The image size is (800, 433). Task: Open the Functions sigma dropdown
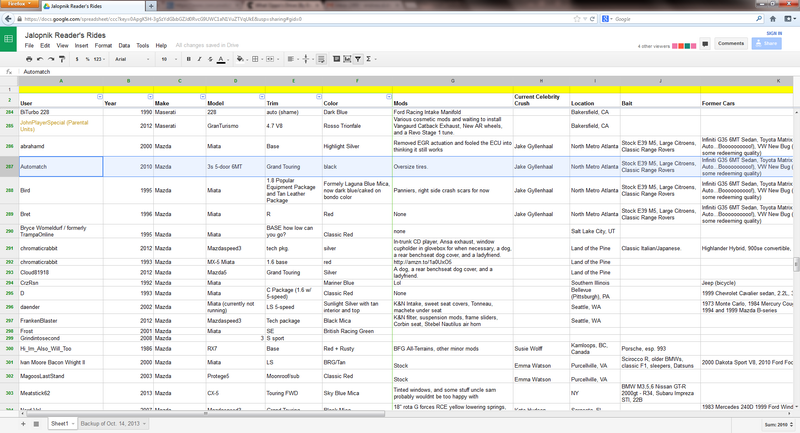pos(370,59)
